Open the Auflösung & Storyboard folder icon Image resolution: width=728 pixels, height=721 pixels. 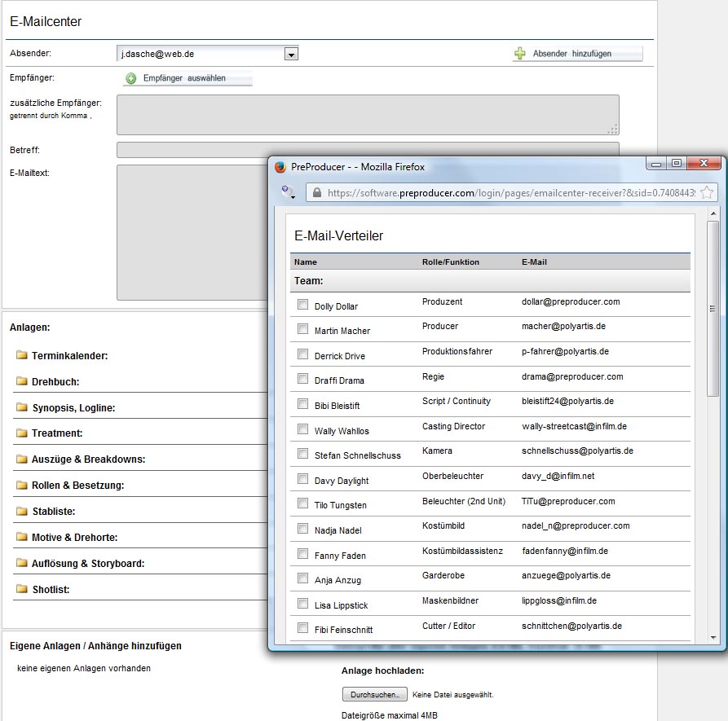(x=21, y=563)
